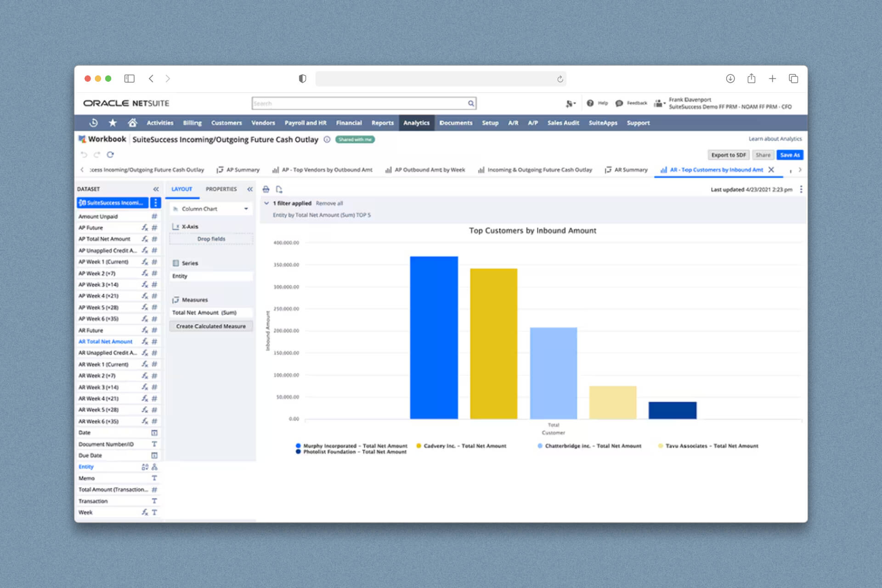Refresh the workbook data
This screenshot has height=588, width=882.
[x=110, y=155]
